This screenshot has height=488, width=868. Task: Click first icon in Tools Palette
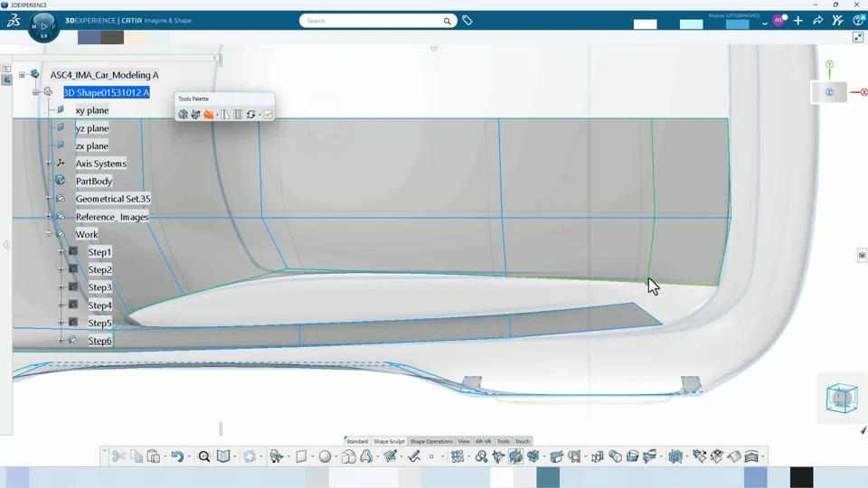coord(183,115)
